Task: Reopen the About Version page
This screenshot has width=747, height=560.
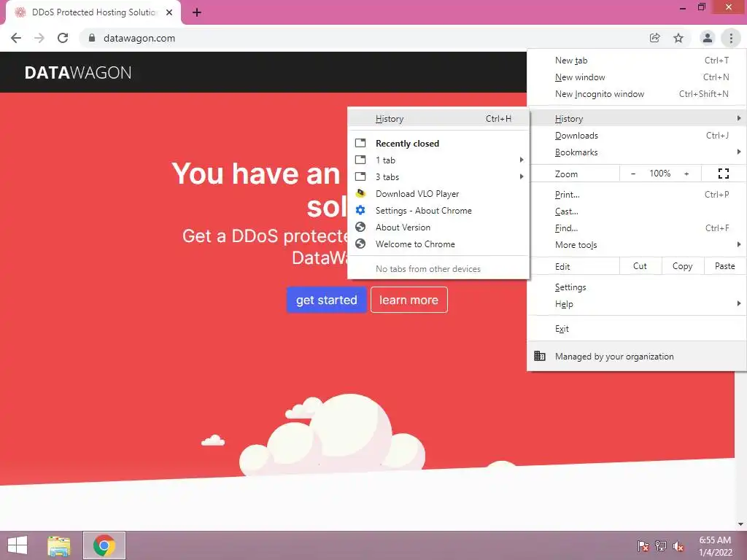Action: (x=438, y=227)
